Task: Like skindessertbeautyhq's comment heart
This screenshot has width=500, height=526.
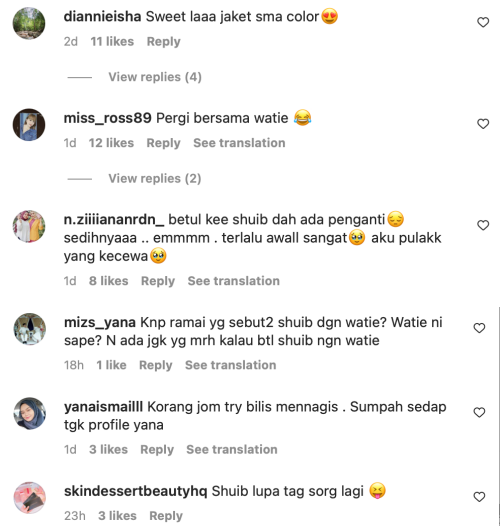Action: (x=479, y=497)
